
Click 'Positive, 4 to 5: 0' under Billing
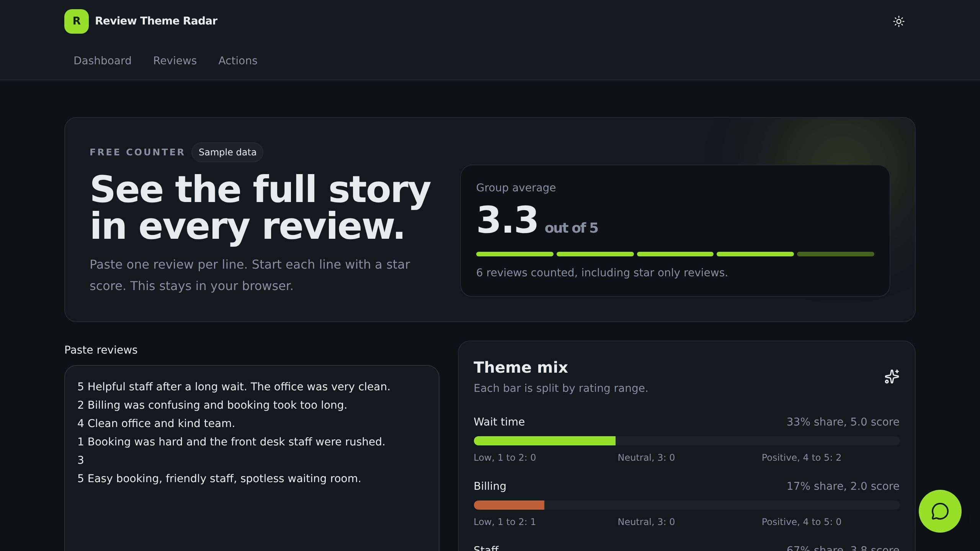tap(801, 522)
